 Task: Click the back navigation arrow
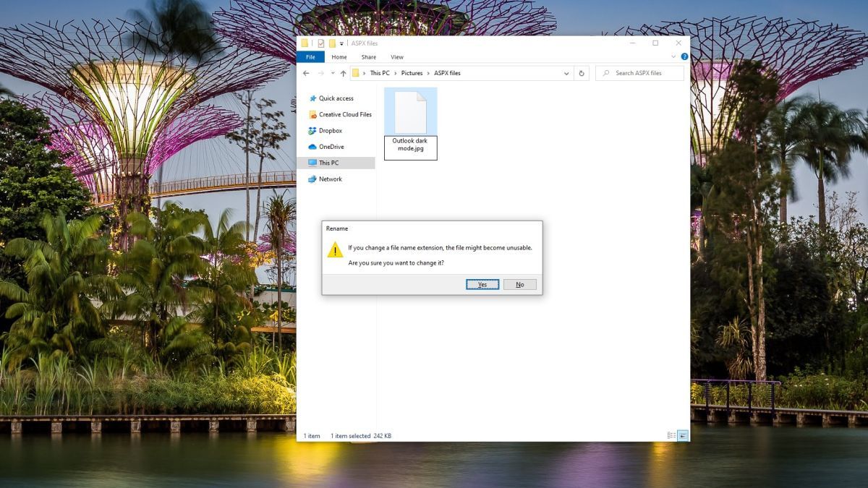point(307,72)
